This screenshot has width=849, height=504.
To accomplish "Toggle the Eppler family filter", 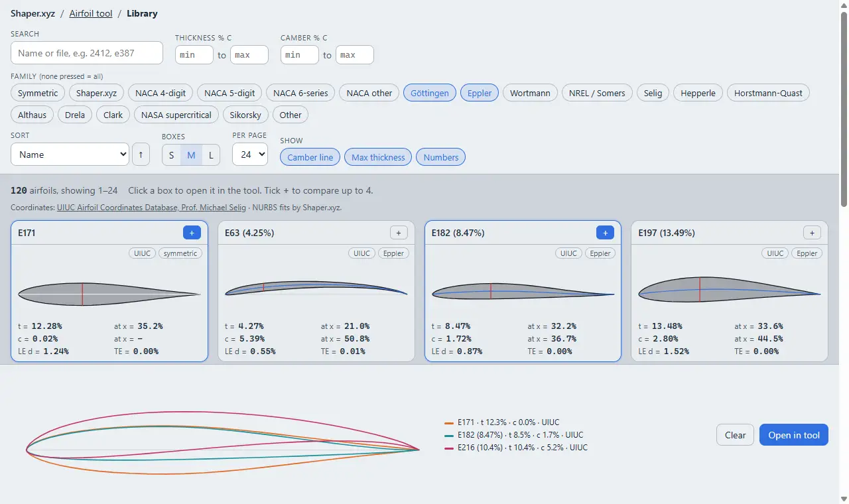I will [480, 93].
